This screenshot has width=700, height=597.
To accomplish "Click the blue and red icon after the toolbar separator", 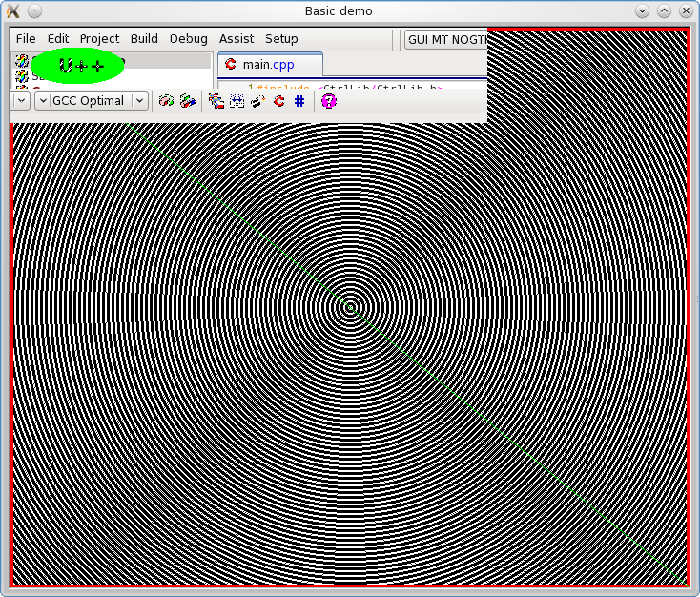I will 216,100.
